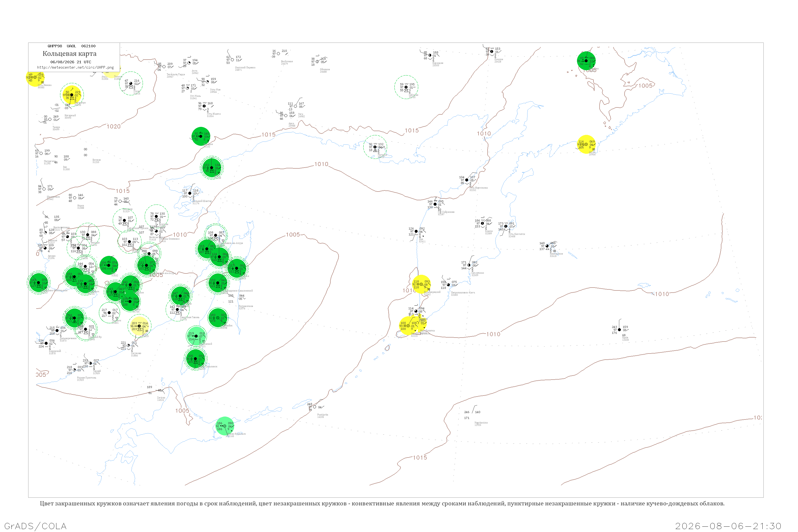This screenshot has width=798, height=532.
Task: Select the yellow Нерюнгри station marker
Action: pos(72,95)
